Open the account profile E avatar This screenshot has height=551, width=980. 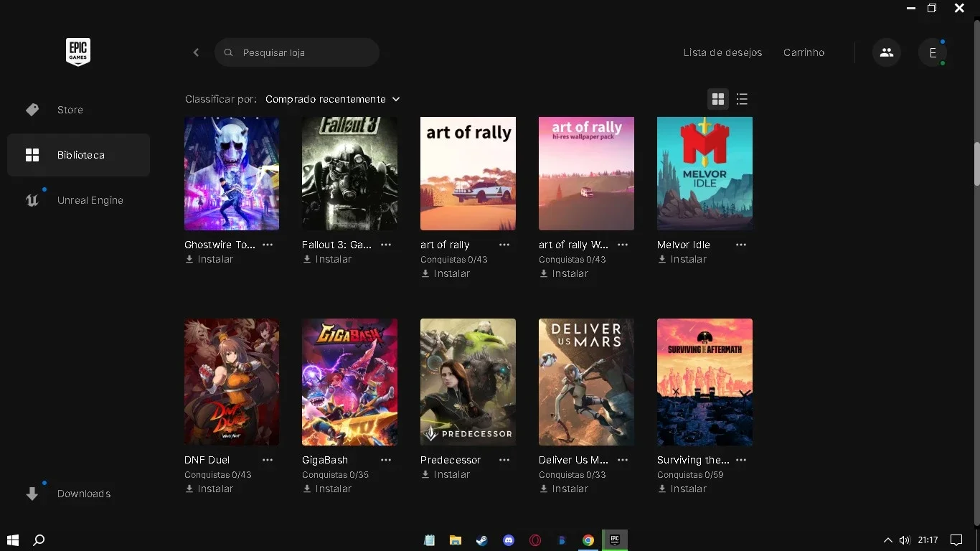pos(933,52)
